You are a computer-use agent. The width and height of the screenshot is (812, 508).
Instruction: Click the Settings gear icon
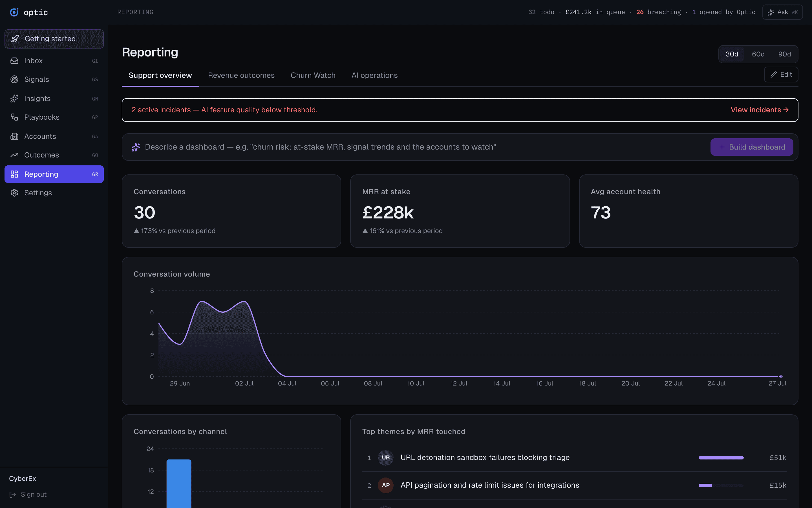coord(14,193)
